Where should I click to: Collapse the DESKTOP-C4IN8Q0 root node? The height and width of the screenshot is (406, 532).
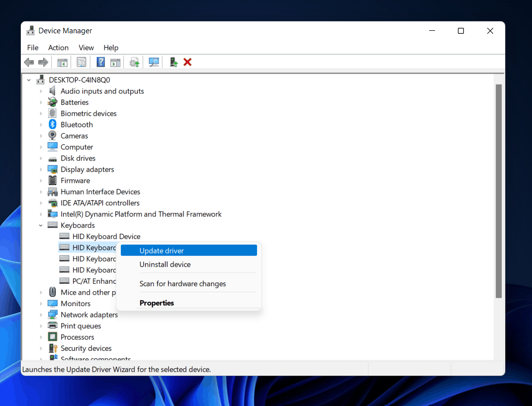[29, 80]
